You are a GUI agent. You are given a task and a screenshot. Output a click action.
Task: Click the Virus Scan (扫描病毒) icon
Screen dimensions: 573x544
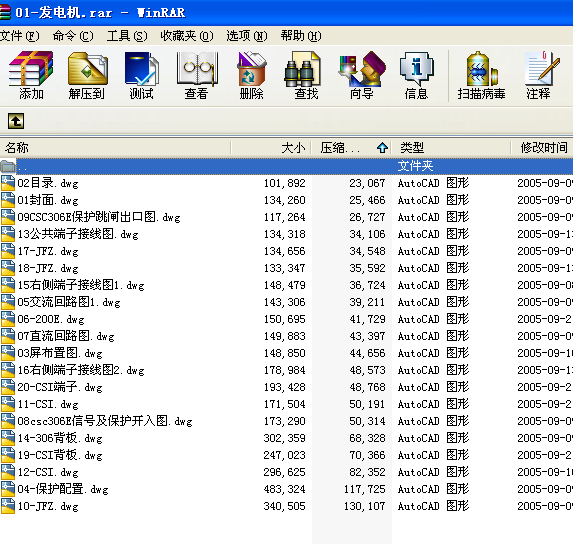482,75
